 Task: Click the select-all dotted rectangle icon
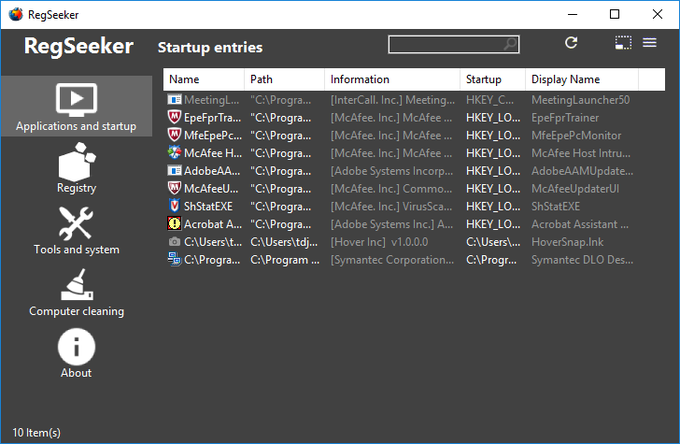point(623,42)
